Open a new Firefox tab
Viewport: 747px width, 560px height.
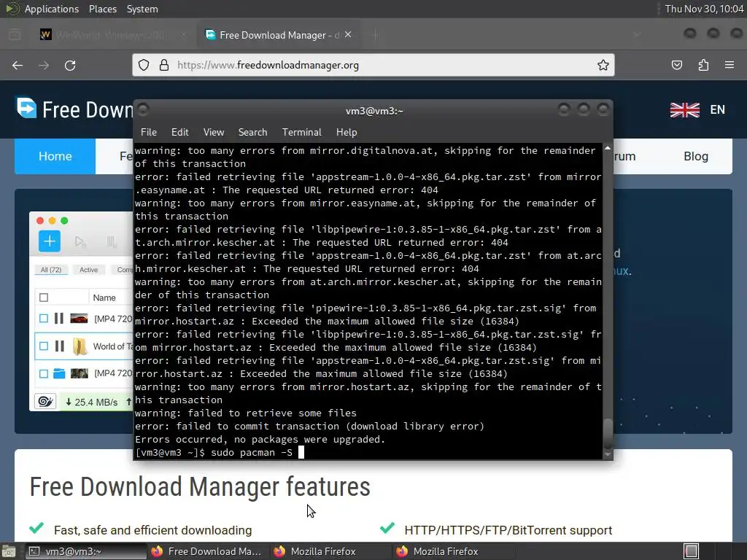(x=376, y=35)
